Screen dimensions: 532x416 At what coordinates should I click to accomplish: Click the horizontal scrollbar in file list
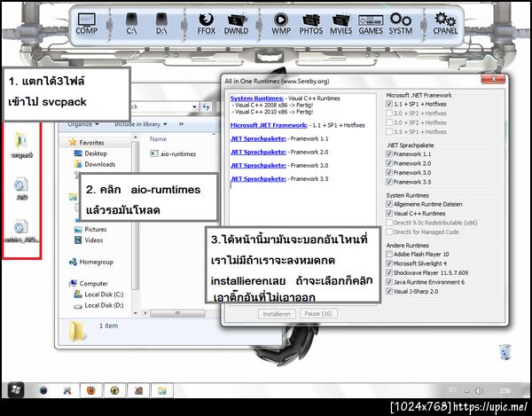[177, 313]
